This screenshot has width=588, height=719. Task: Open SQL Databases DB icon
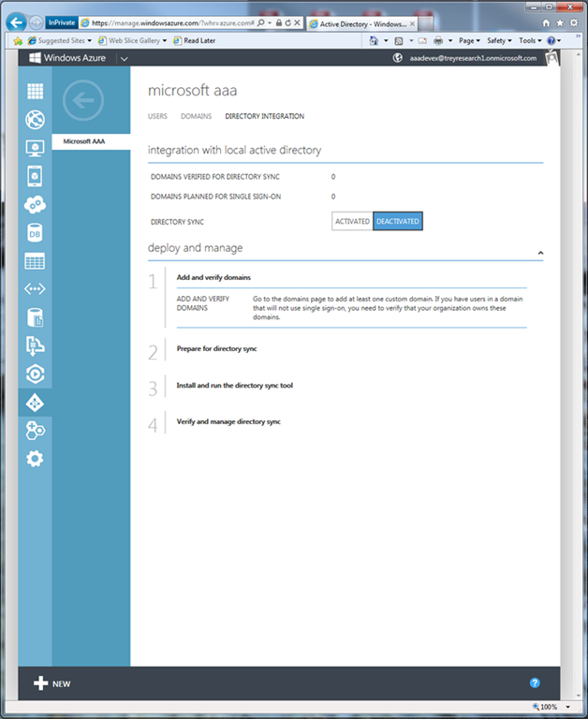point(35,233)
